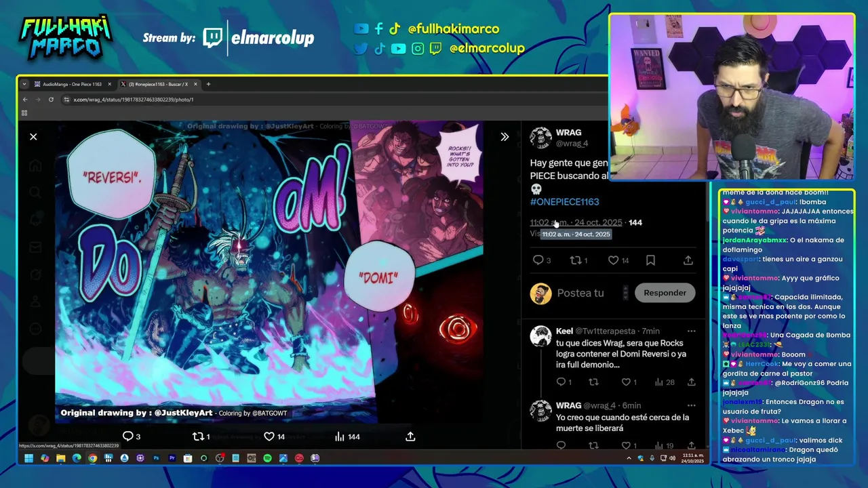The height and width of the screenshot is (488, 868).
Task: Open more options on WRAG's 6min reply
Action: tap(691, 405)
